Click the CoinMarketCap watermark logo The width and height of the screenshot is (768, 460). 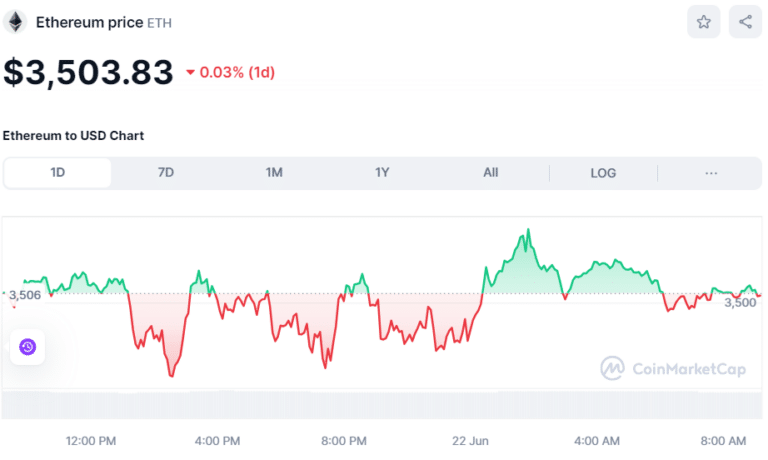[673, 368]
